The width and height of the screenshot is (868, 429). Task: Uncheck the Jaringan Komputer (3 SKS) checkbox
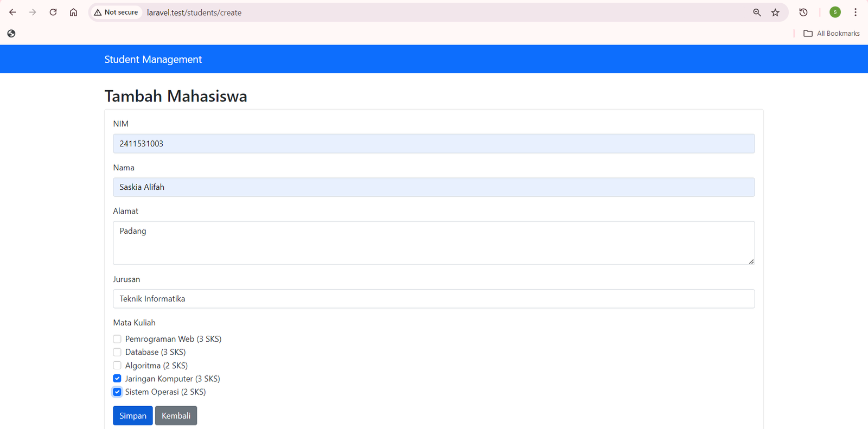(x=117, y=379)
